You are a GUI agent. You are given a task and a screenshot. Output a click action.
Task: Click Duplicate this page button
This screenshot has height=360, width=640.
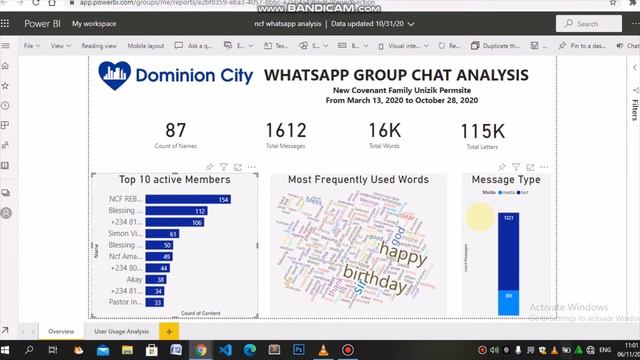tap(495, 46)
